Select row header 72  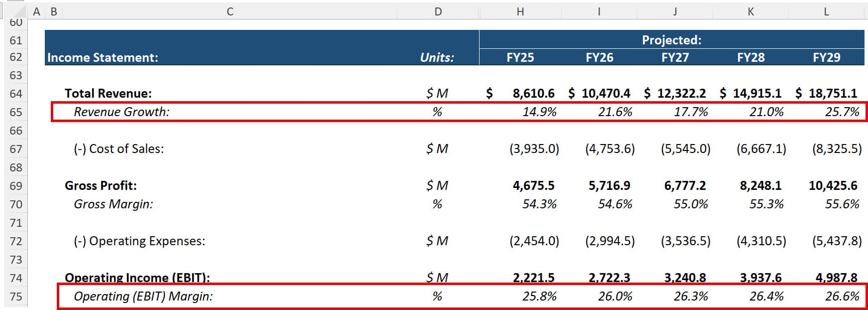click(x=16, y=241)
